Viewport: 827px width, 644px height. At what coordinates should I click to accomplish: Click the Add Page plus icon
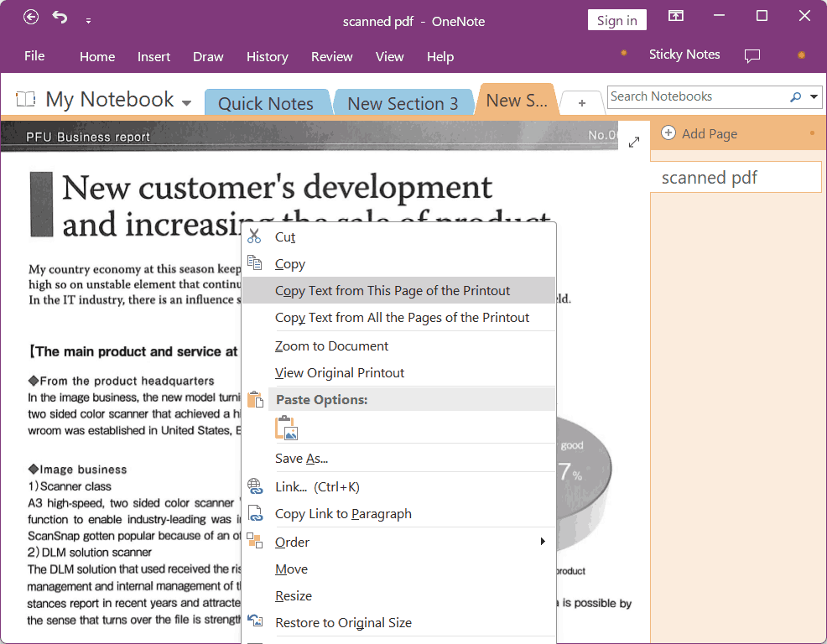[668, 133]
